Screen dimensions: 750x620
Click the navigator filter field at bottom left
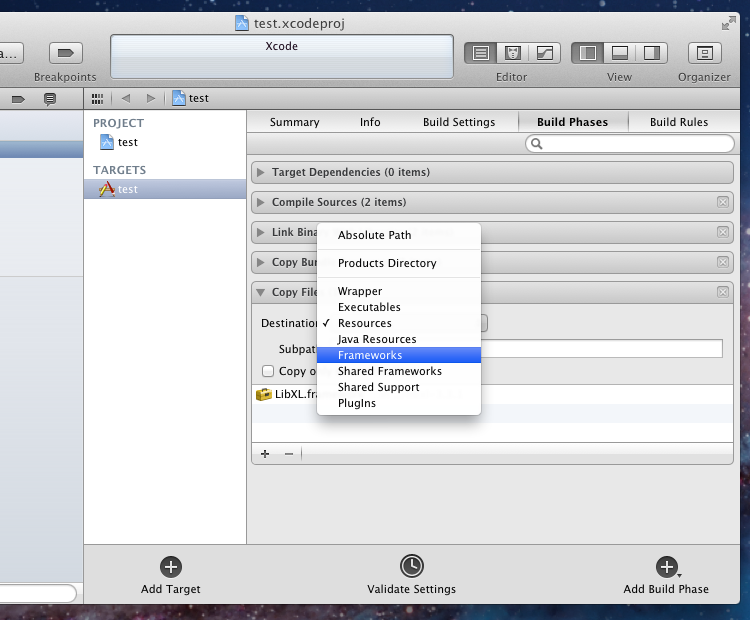[37, 593]
